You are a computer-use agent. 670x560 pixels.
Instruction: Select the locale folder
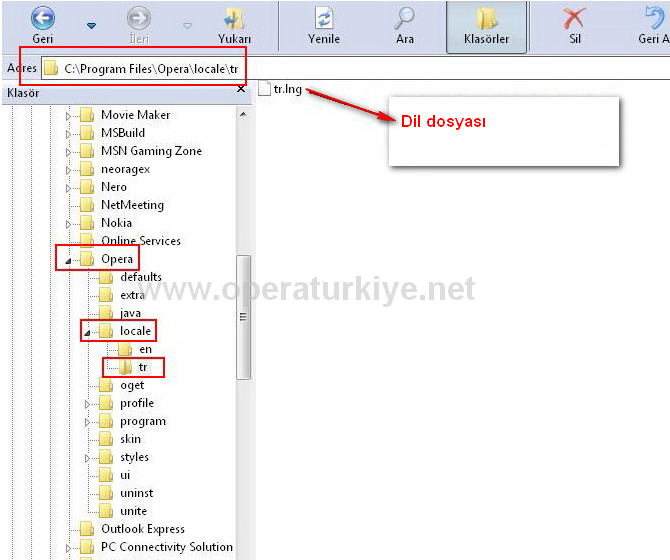[x=125, y=331]
